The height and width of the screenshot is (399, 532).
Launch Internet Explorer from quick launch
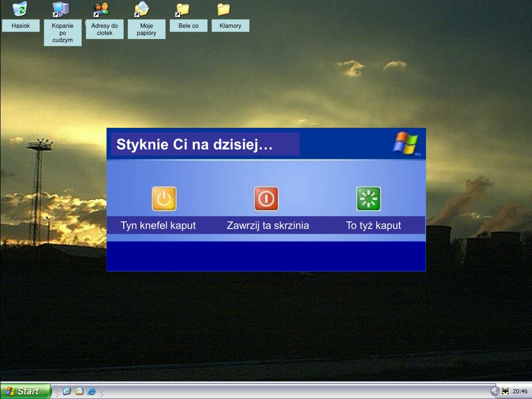click(x=91, y=391)
